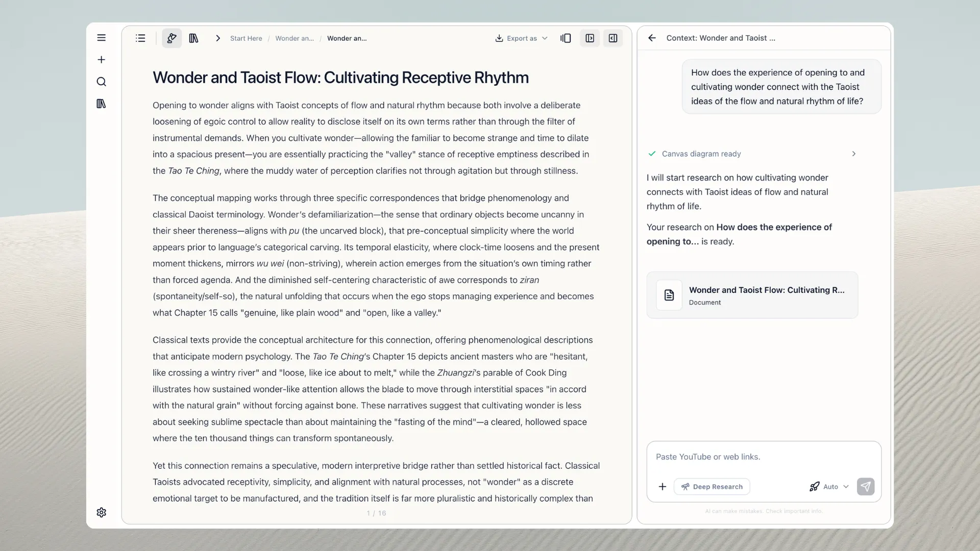Viewport: 980px width, 551px height.
Task: Enable Deep Research mode
Action: pyautogui.click(x=712, y=487)
